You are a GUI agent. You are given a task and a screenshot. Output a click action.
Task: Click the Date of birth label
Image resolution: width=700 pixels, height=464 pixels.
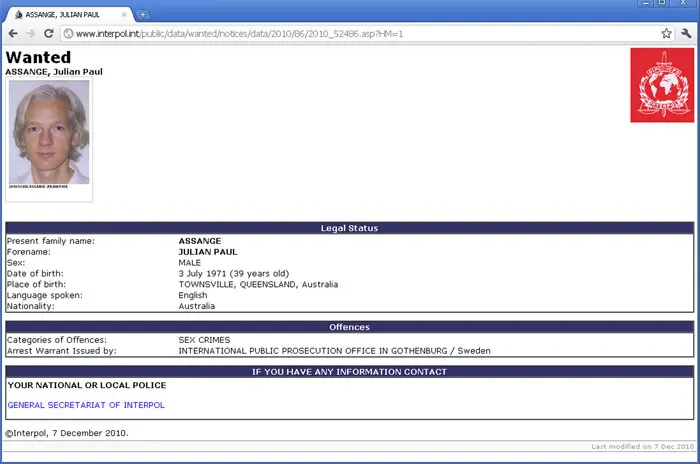35,273
